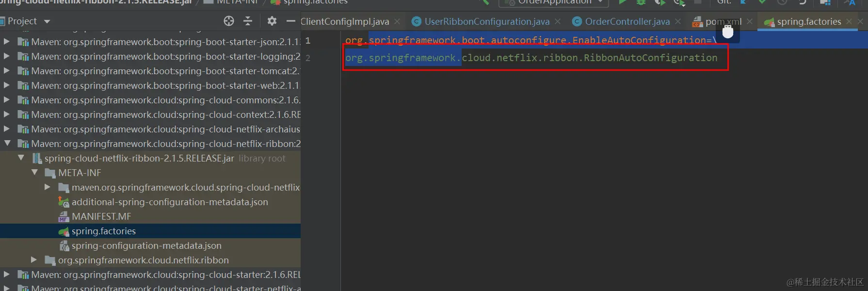Viewport: 868px width, 291px height.
Task: Select Maven spring-cloud-netflix-ribbon library row
Action: click(x=150, y=144)
